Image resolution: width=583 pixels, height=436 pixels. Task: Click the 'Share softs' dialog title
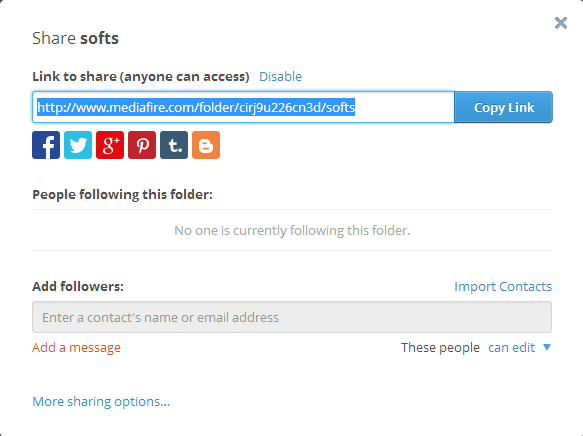[75, 38]
